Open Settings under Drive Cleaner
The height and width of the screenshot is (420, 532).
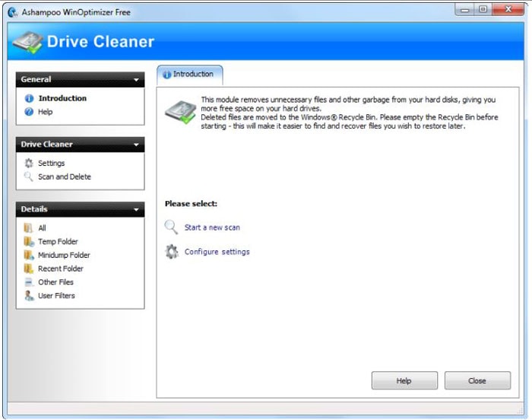coord(51,163)
